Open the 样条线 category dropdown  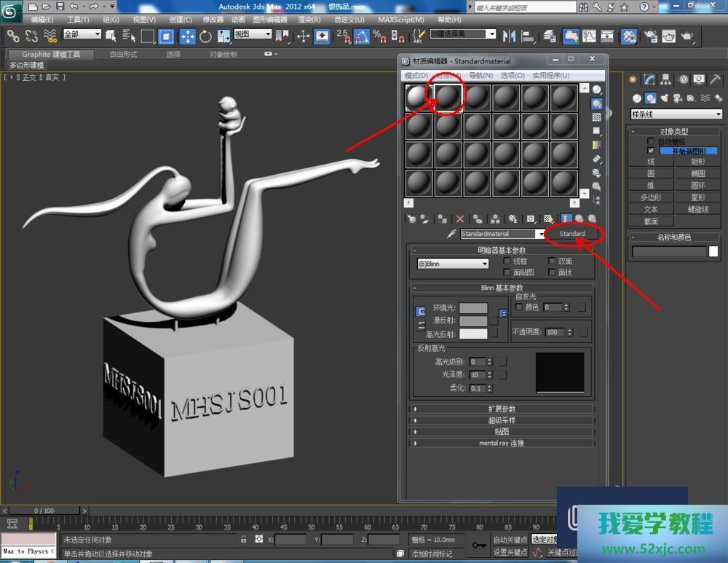click(676, 114)
